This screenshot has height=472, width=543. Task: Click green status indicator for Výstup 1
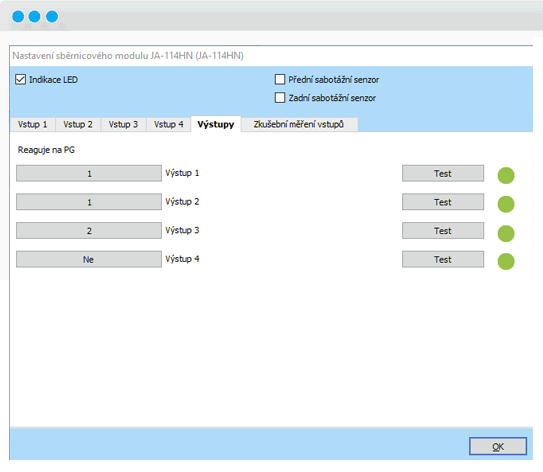[506, 175]
